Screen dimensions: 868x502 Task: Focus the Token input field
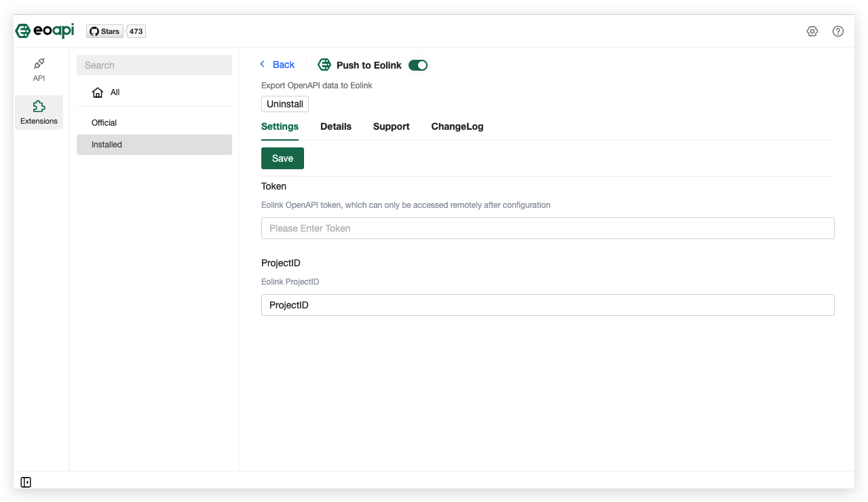click(548, 228)
